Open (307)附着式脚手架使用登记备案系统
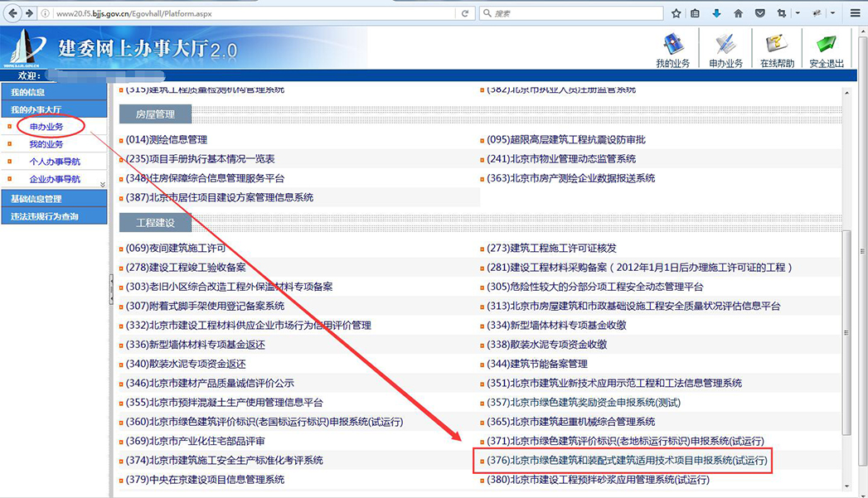 [x=206, y=306]
